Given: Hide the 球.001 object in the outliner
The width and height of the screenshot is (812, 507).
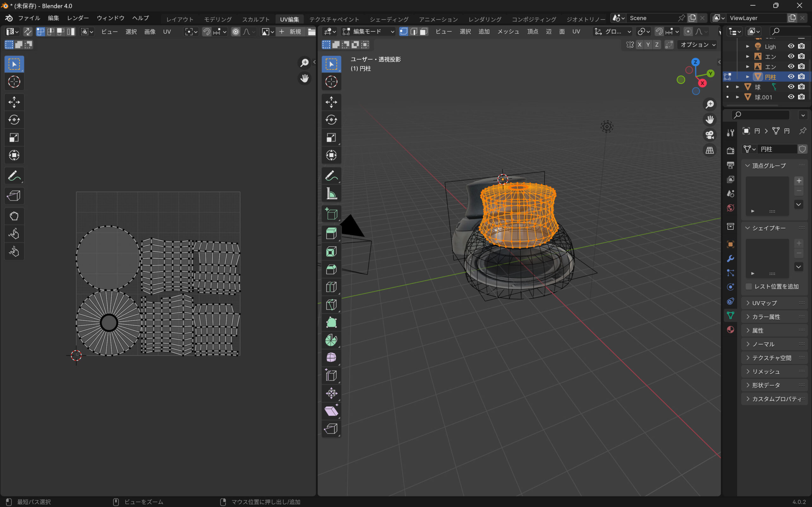Looking at the screenshot, I should [x=791, y=97].
